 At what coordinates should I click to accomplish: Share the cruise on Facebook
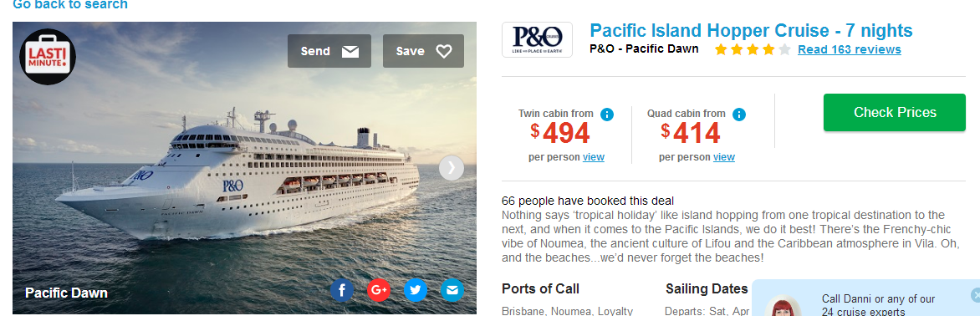point(342,290)
